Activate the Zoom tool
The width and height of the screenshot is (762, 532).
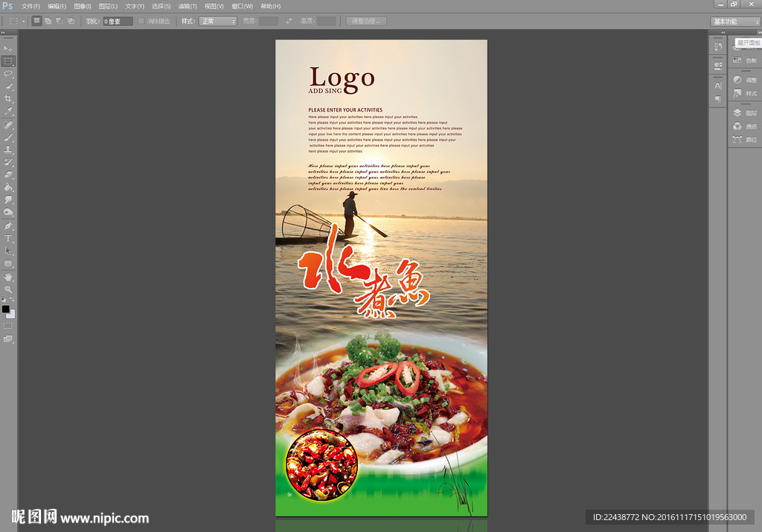pos(9,289)
